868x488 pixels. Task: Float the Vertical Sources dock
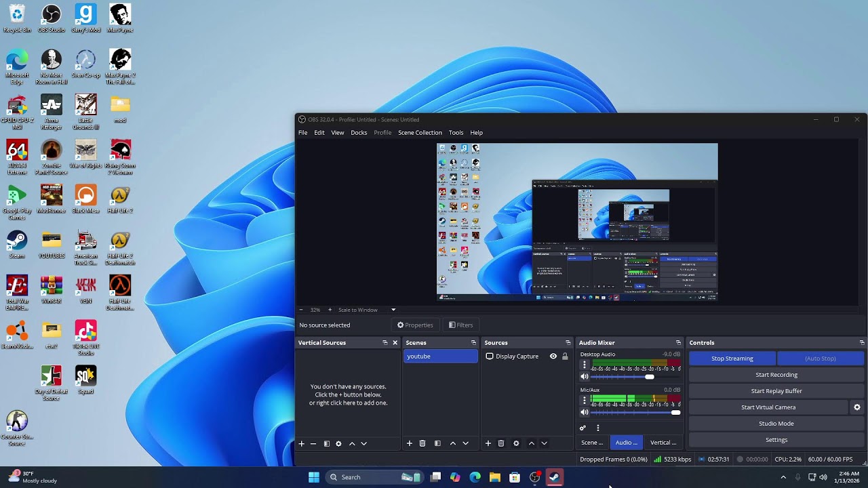point(385,343)
